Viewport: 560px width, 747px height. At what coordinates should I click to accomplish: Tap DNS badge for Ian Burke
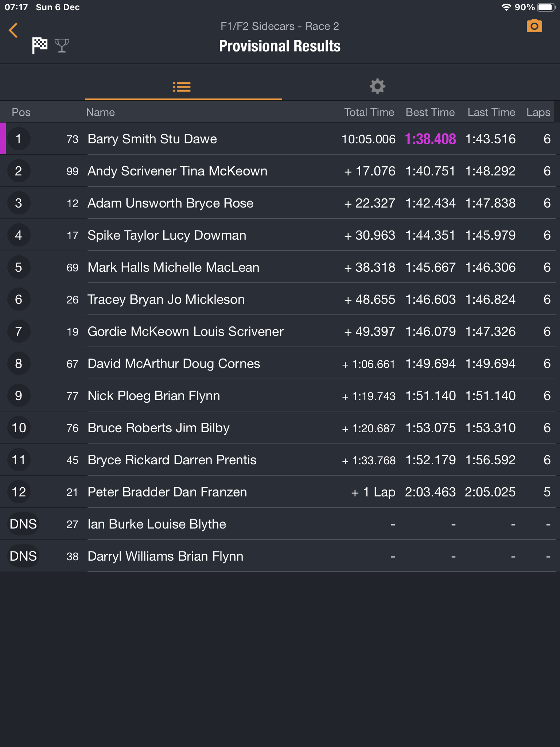[x=23, y=524]
